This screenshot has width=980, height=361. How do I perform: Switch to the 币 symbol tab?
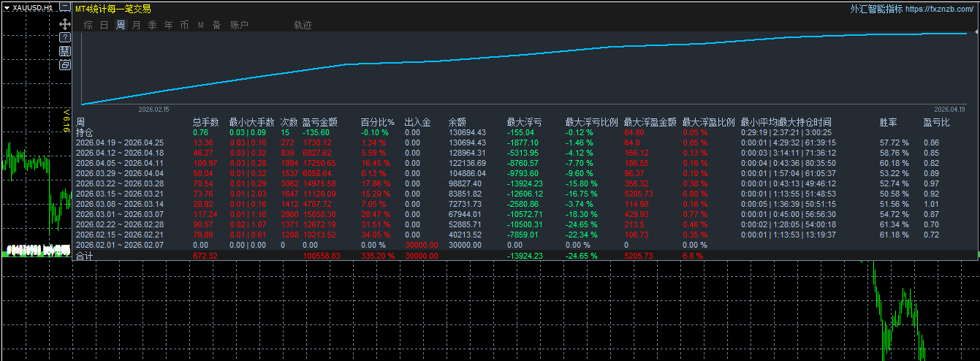(x=184, y=25)
